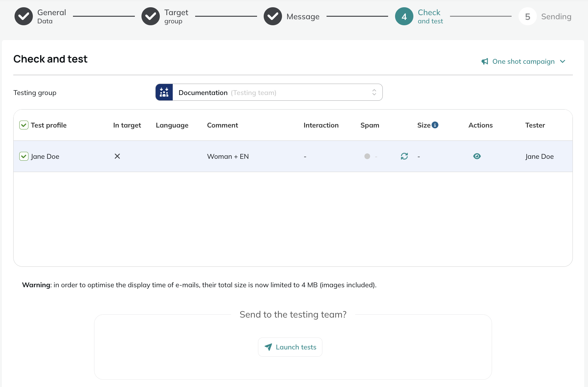The image size is (588, 387).
Task: Click the Testing group label
Action: point(35,93)
